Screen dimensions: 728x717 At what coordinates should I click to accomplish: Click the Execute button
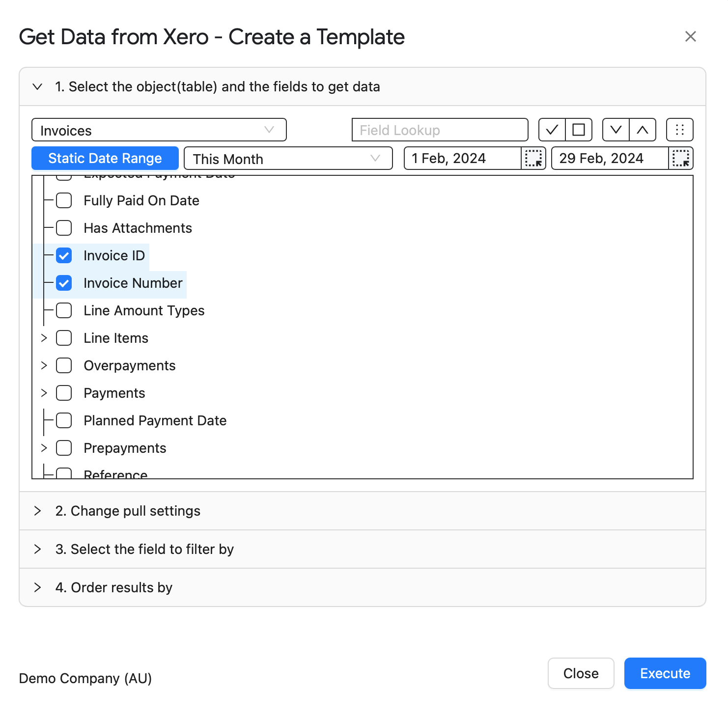(665, 673)
